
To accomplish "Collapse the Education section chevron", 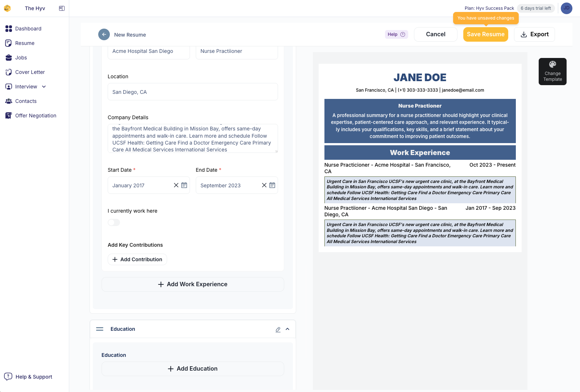I will pyautogui.click(x=287, y=329).
